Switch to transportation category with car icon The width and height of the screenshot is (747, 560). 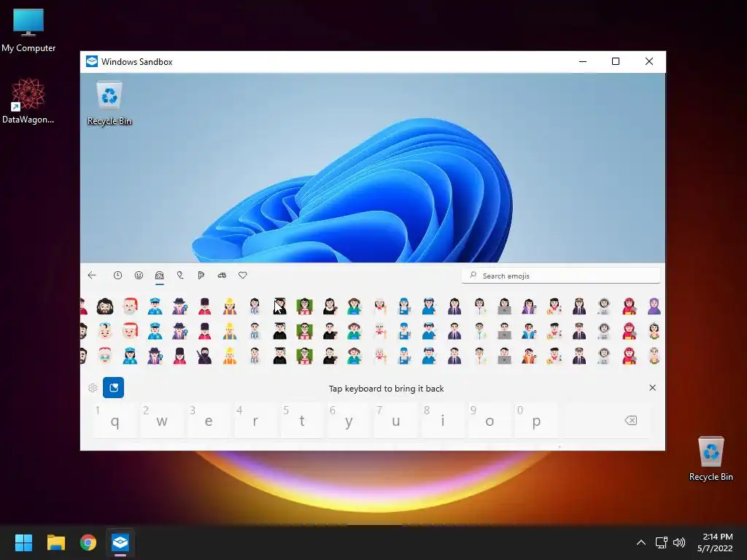tap(222, 275)
